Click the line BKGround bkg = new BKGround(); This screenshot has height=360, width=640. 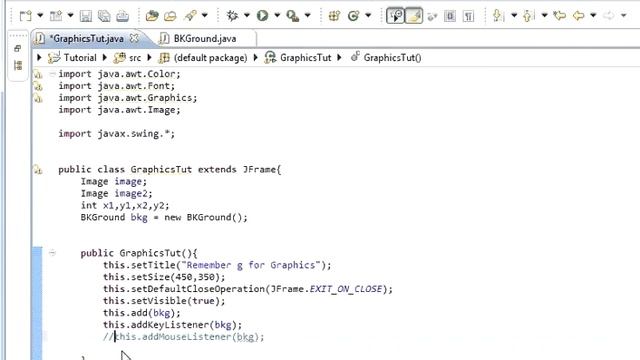(164, 217)
